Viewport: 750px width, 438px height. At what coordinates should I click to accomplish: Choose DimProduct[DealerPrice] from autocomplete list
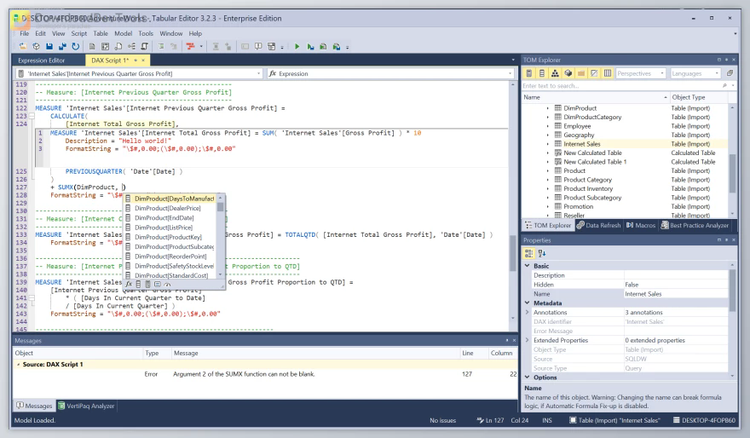(x=170, y=208)
